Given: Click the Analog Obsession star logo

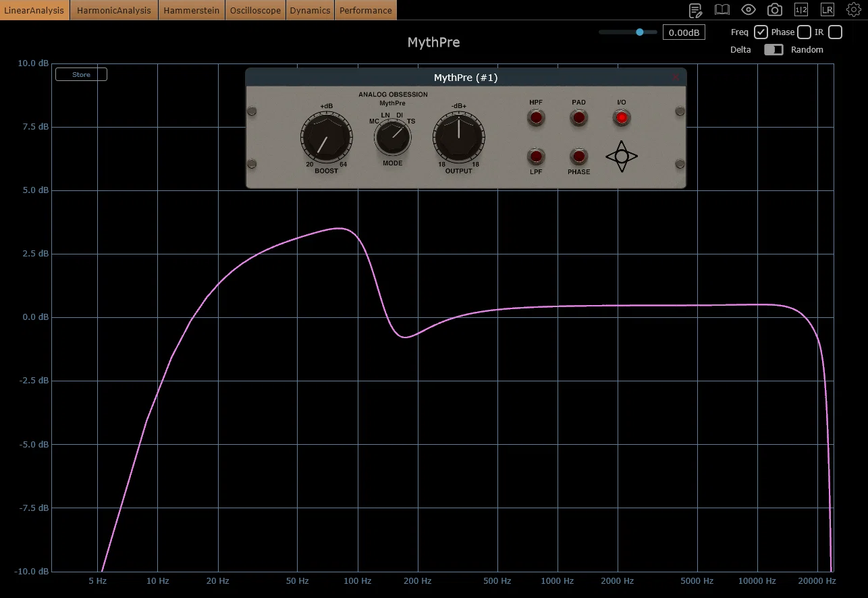Looking at the screenshot, I should (622, 157).
